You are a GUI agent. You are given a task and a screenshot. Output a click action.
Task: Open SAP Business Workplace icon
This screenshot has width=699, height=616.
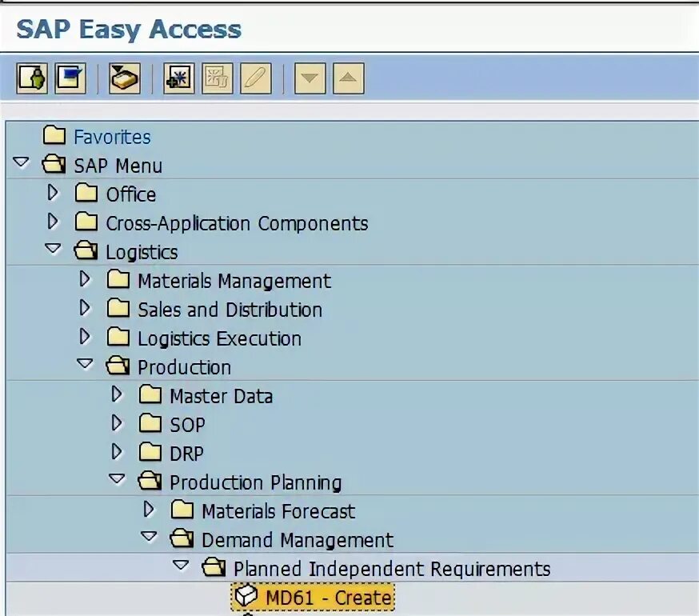pos(125,78)
